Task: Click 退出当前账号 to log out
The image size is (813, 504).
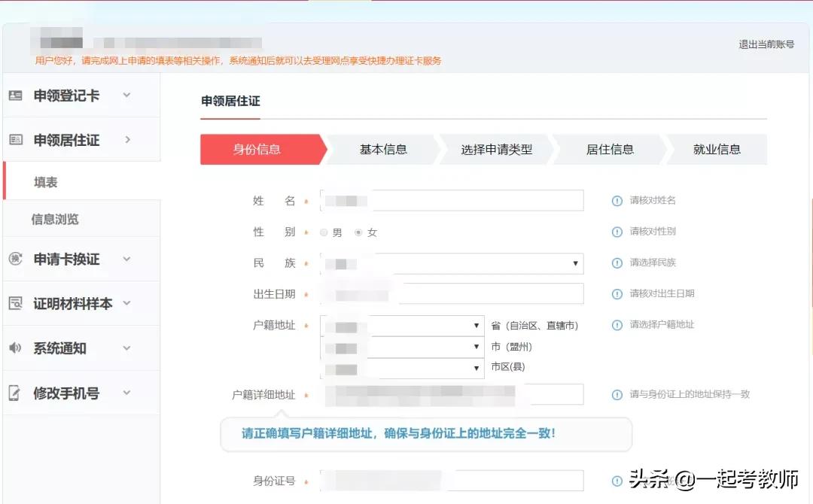Action: [768, 44]
